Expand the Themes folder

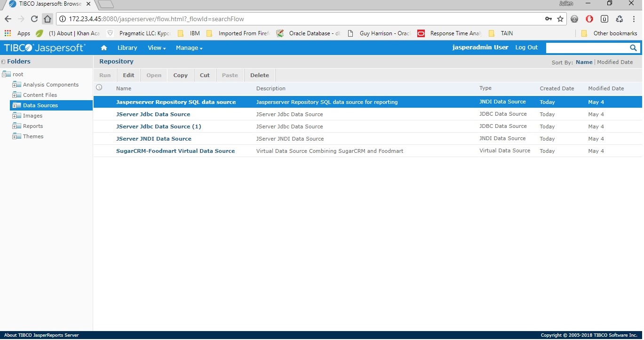14,137
